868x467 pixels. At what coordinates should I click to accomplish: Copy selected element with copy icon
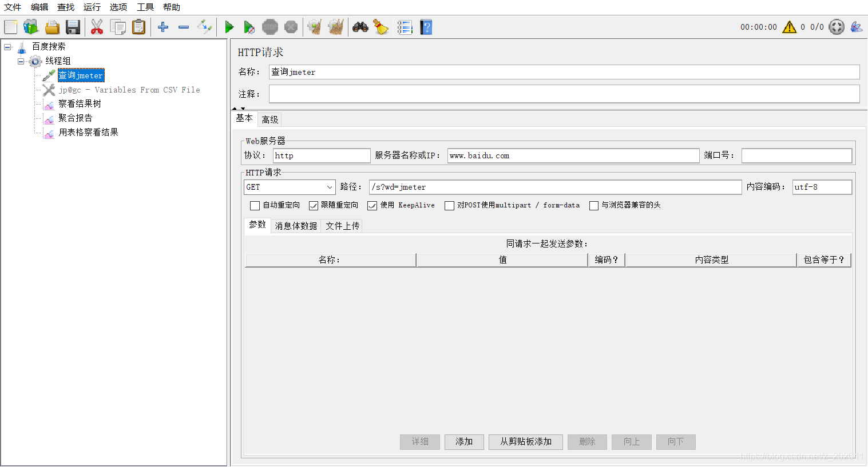(118, 27)
